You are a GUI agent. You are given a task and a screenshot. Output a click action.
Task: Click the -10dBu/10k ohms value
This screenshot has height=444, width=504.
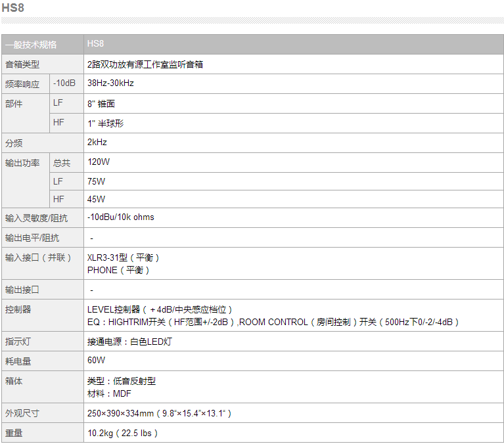pyautogui.click(x=120, y=217)
